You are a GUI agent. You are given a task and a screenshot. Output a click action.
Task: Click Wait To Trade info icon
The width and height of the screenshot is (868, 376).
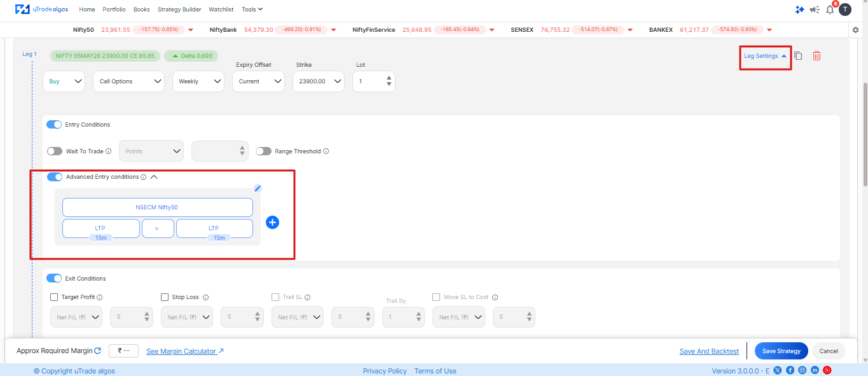[x=109, y=151]
